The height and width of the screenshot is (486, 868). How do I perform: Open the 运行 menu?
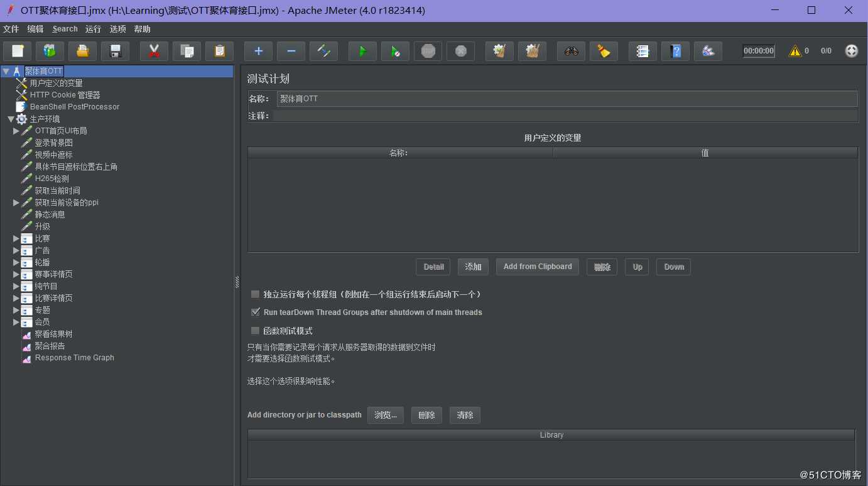point(93,29)
